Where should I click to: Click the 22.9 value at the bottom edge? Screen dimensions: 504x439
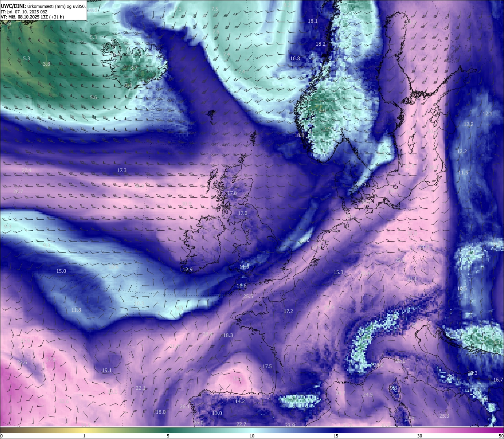click(x=290, y=425)
